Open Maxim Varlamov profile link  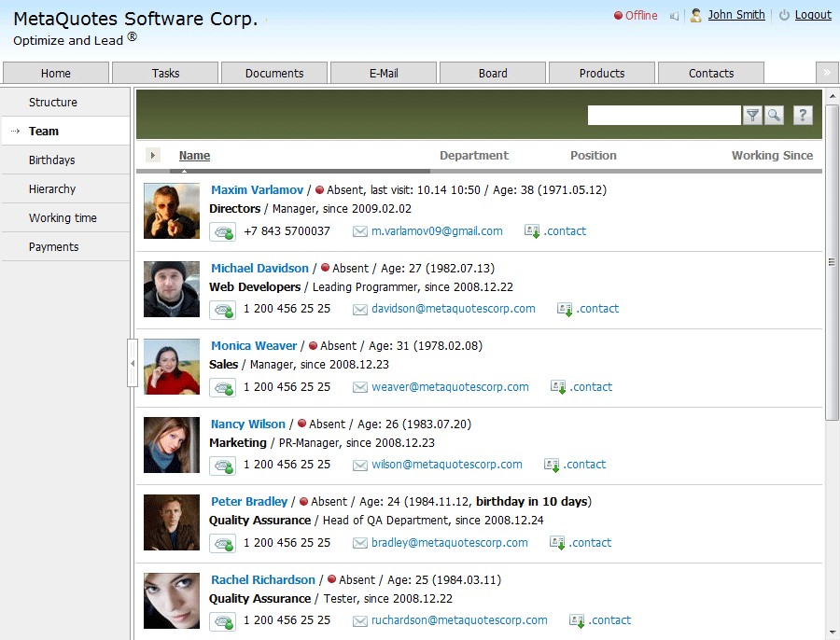tap(258, 190)
